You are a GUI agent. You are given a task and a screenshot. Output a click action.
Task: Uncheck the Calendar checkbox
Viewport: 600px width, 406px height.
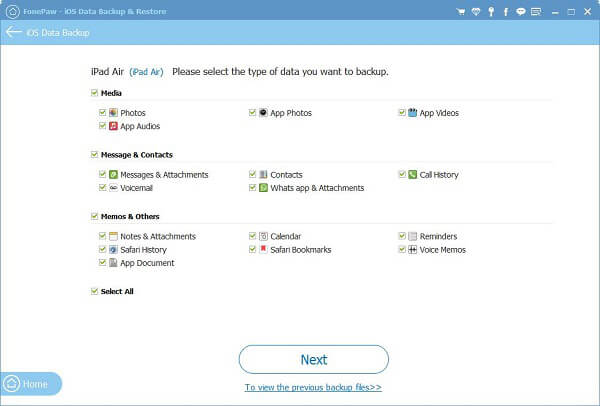[x=252, y=236]
